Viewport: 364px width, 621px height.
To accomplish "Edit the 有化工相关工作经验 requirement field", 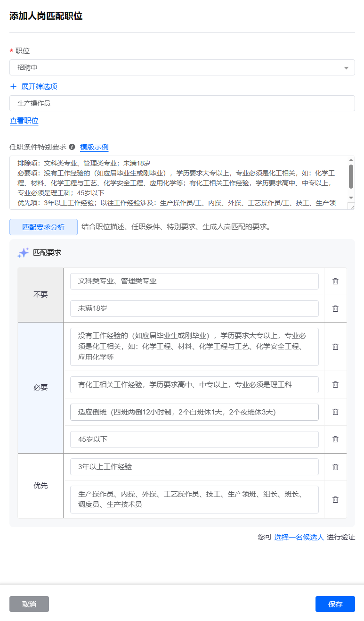I will [x=194, y=384].
